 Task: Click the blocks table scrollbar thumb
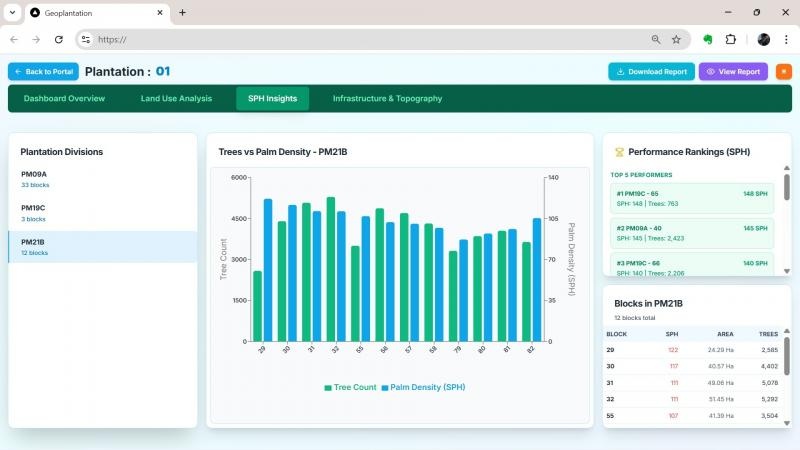click(x=787, y=356)
